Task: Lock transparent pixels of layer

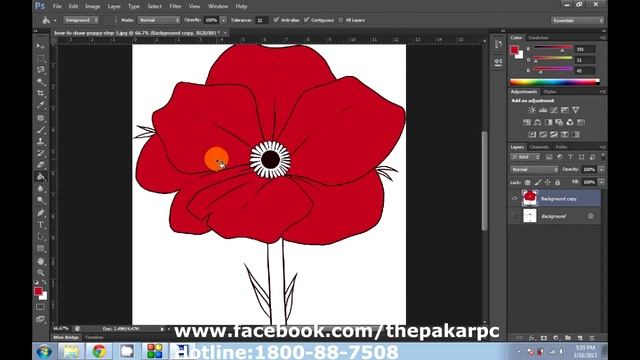Action: click(528, 182)
